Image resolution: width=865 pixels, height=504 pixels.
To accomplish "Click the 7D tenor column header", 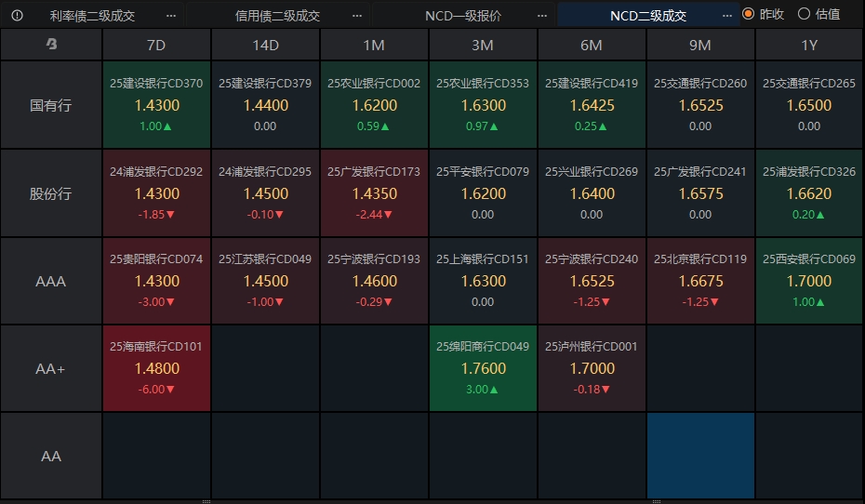I will click(x=156, y=45).
